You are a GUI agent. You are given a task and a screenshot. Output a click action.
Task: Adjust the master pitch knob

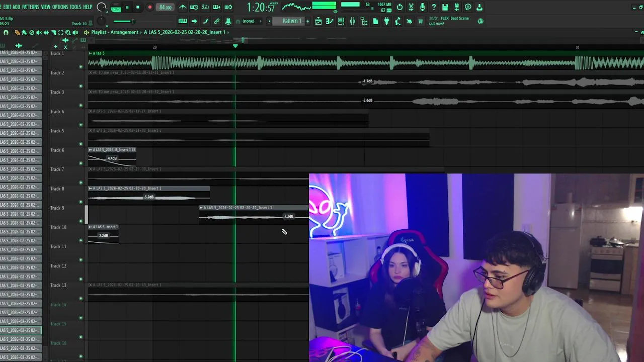[x=101, y=21]
